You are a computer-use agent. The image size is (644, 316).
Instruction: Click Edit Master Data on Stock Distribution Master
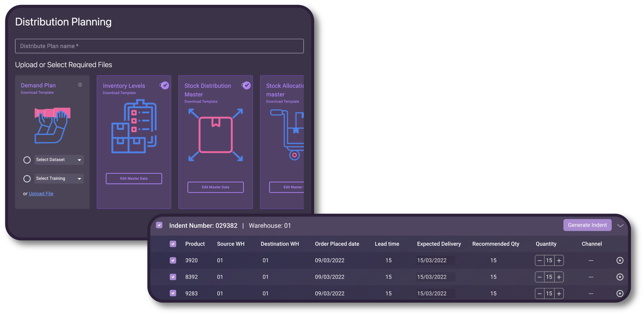coord(215,187)
